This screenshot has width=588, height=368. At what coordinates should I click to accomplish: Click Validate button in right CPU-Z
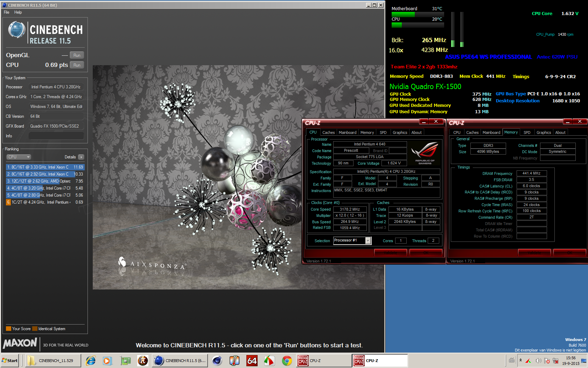click(x=534, y=253)
